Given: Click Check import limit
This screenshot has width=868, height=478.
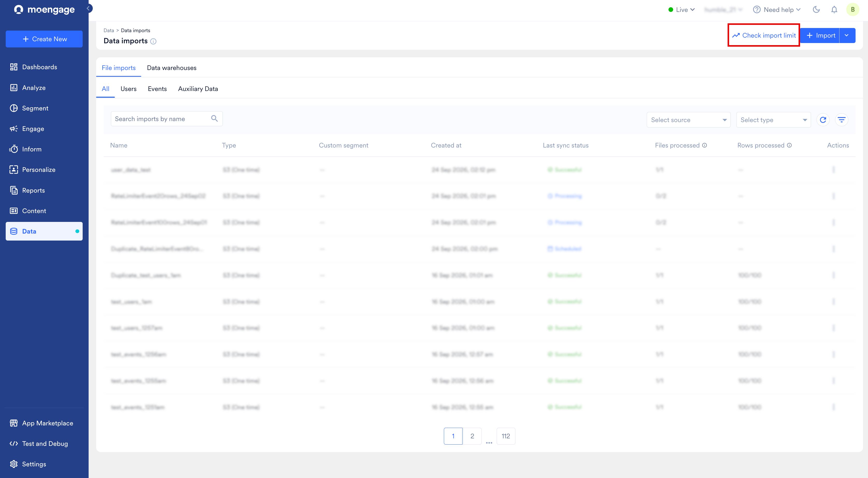Looking at the screenshot, I should coord(764,36).
